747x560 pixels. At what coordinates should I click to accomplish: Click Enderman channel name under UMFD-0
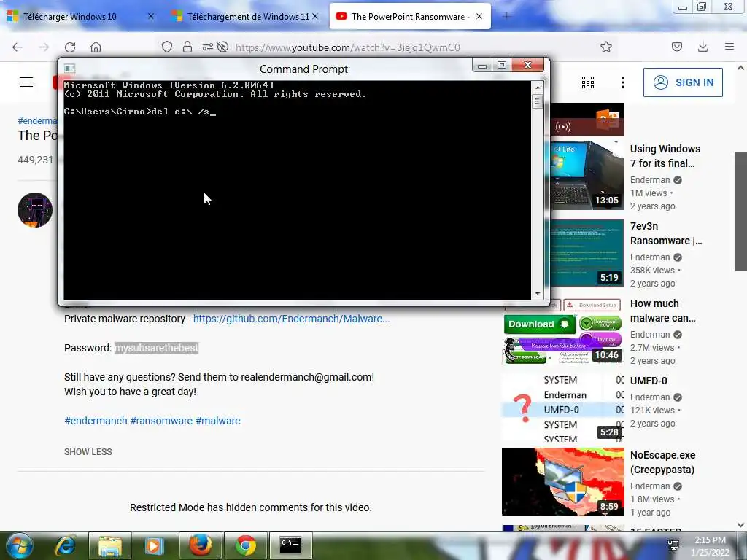tap(650, 397)
